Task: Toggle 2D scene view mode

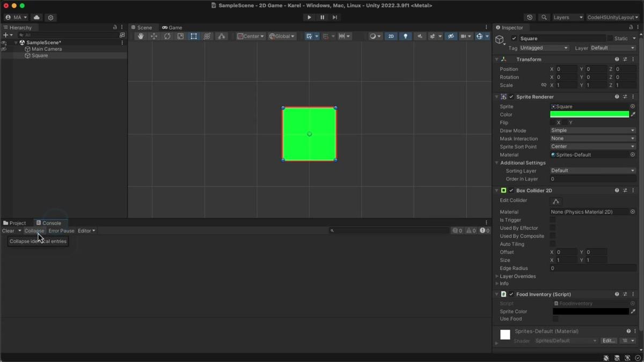Action: pos(391,36)
